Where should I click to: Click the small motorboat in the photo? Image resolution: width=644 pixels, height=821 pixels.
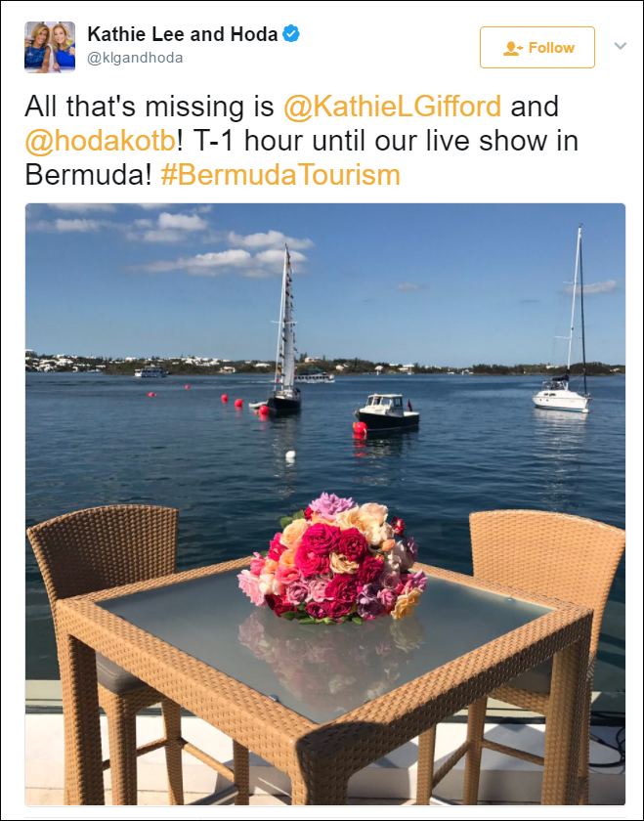pos(387,413)
